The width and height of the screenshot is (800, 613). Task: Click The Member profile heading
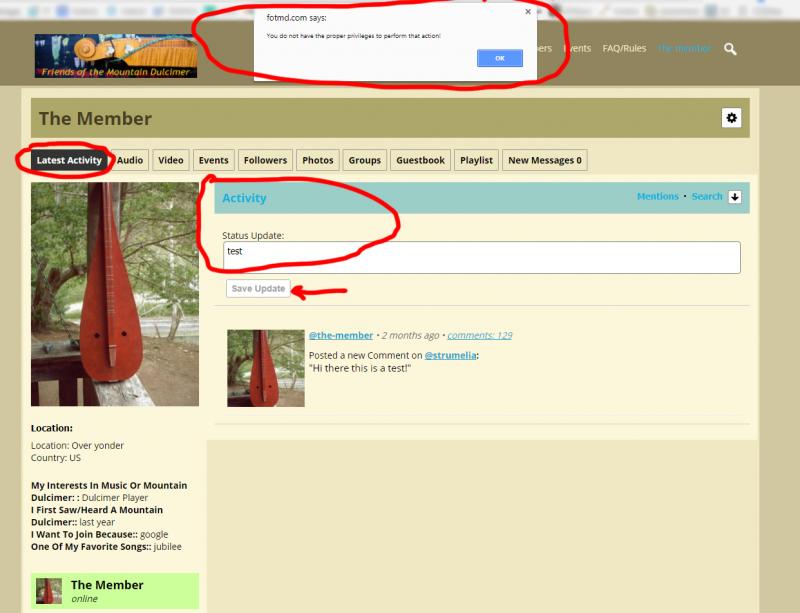pos(95,118)
